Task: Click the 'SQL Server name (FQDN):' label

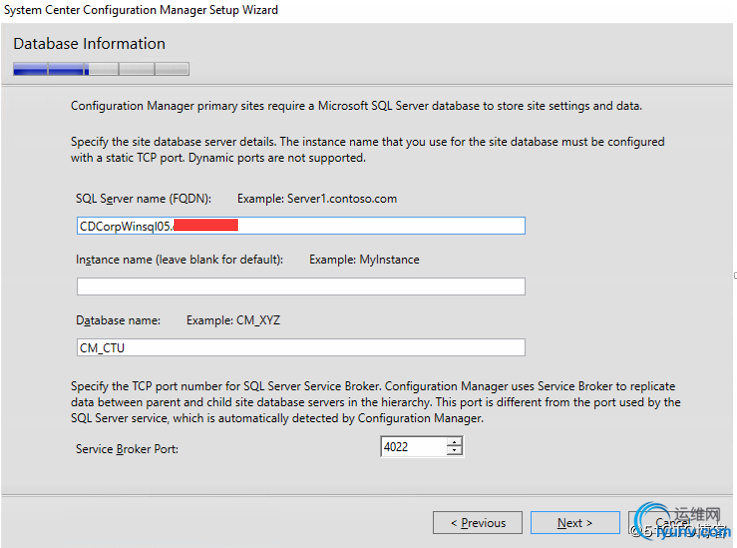Action: pos(143,199)
